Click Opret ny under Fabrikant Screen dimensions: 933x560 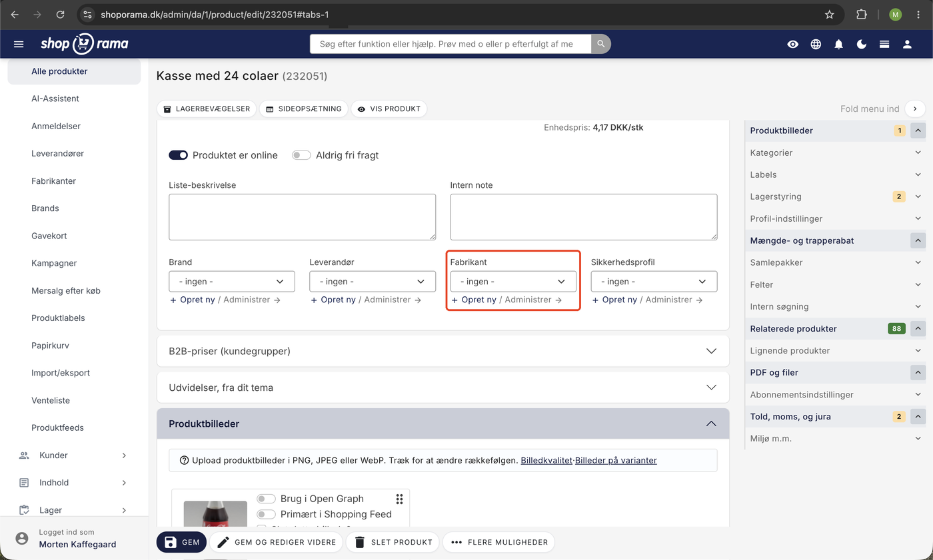pos(474,300)
